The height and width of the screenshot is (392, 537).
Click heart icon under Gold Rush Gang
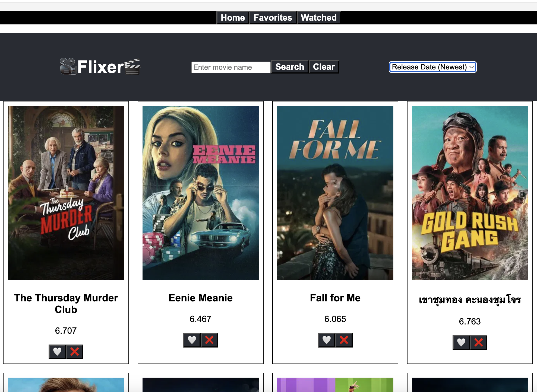[x=461, y=342]
